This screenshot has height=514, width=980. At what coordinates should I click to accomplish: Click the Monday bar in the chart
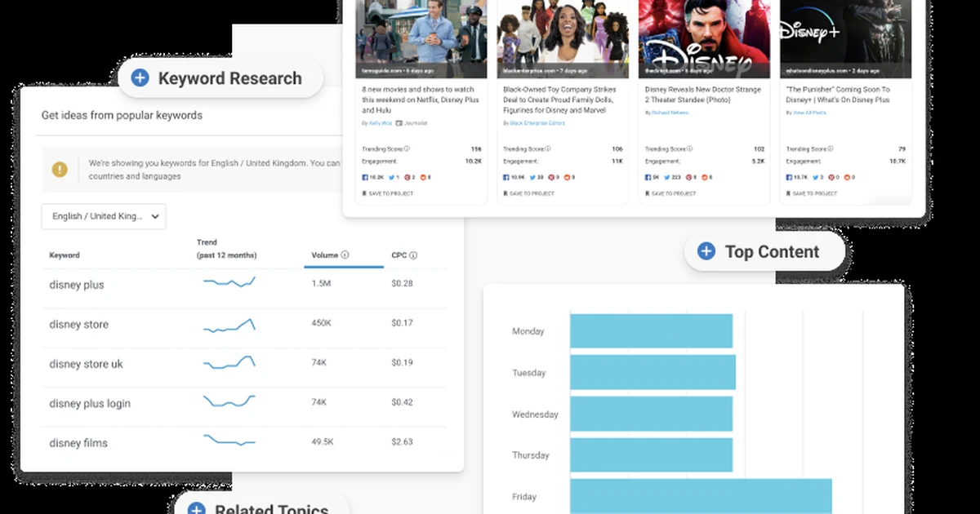pyautogui.click(x=651, y=331)
